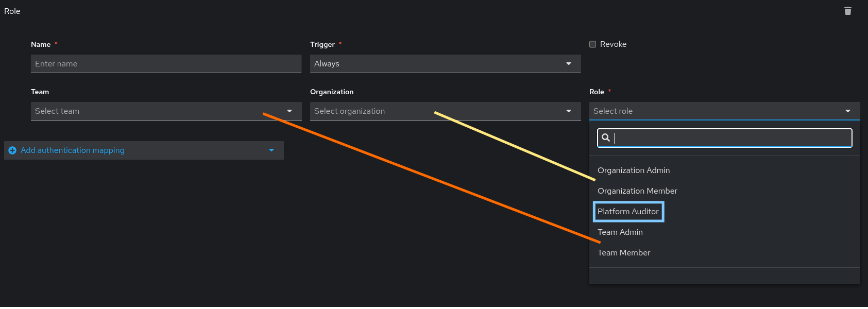868x309 pixels.
Task: Enable the Revoke checkbox
Action: (x=593, y=44)
